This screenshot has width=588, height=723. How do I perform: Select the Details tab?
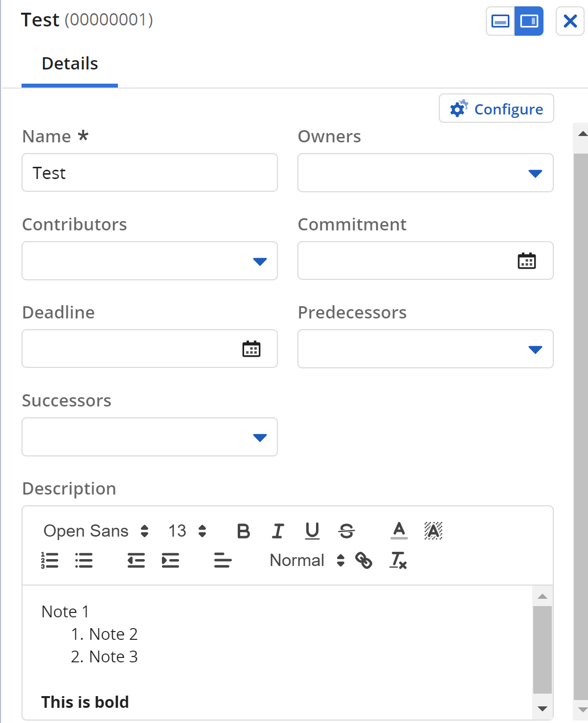click(x=70, y=64)
